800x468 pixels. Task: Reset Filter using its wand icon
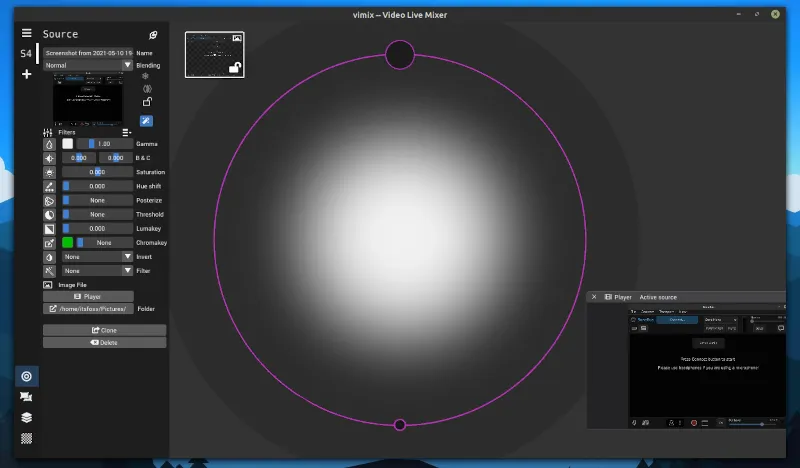tap(49, 271)
